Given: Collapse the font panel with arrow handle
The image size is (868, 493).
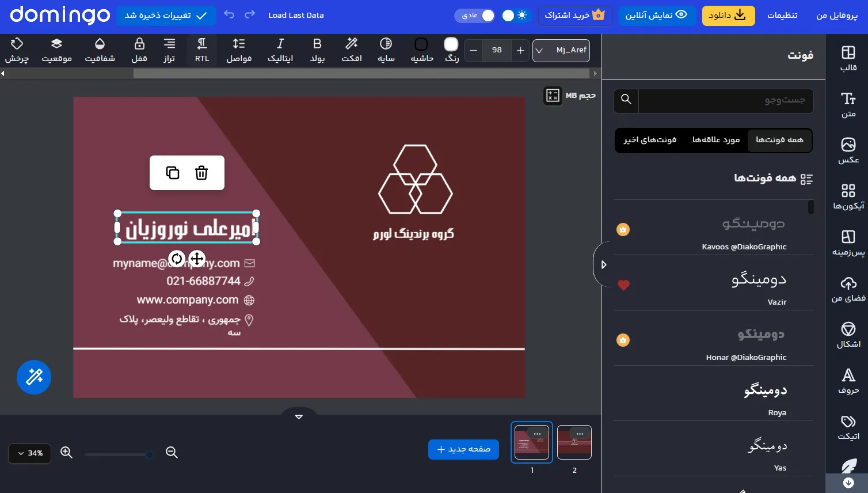Looking at the screenshot, I should (602, 264).
